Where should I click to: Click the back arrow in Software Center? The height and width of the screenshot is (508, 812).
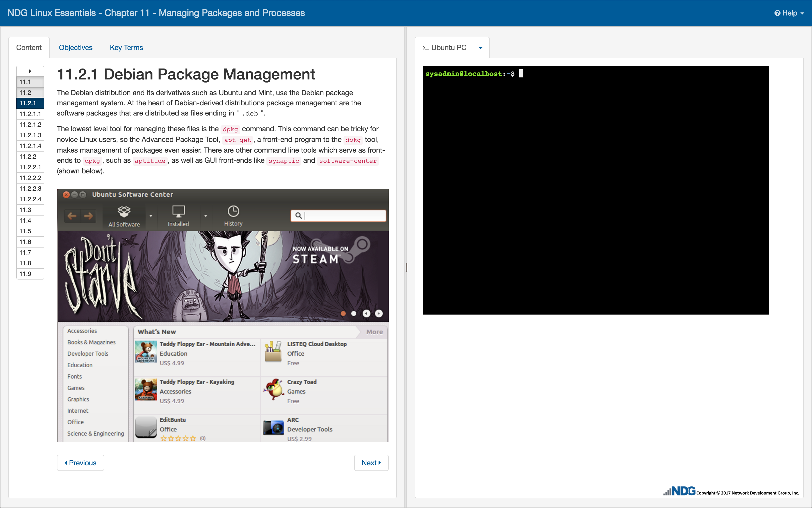tap(72, 216)
